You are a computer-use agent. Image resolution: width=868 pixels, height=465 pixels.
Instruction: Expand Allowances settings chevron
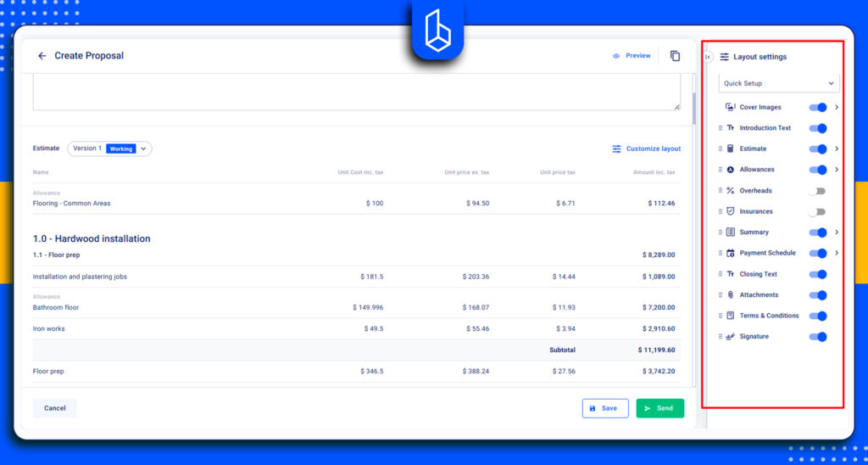point(837,170)
